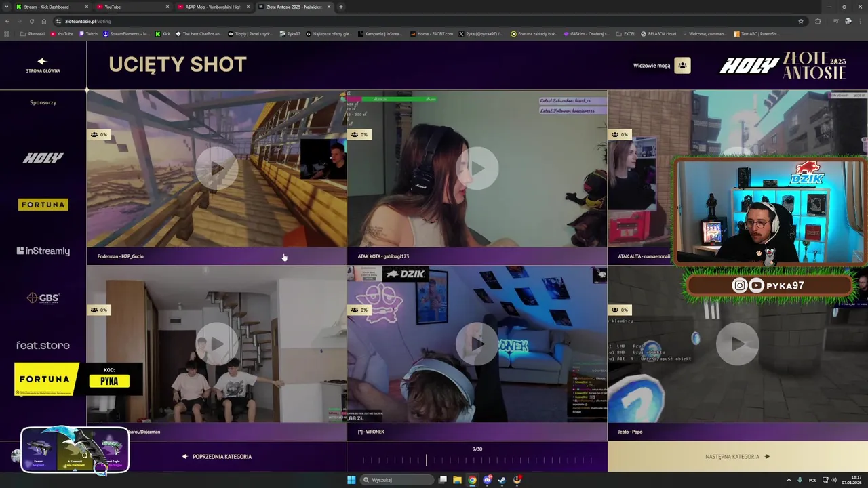The width and height of the screenshot is (868, 488).
Task: Go to Poprzednia Kategoria
Action: pyautogui.click(x=217, y=457)
